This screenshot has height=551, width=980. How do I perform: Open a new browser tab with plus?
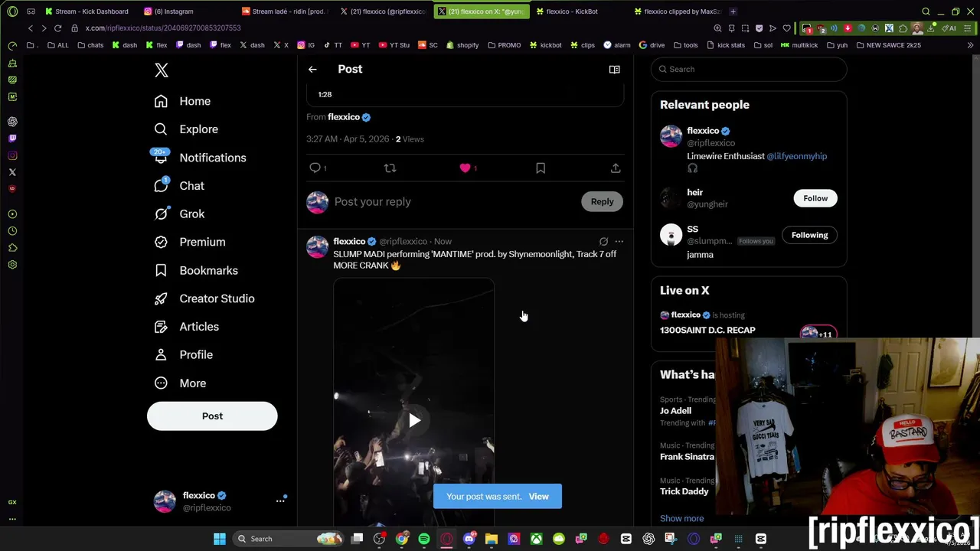(733, 11)
